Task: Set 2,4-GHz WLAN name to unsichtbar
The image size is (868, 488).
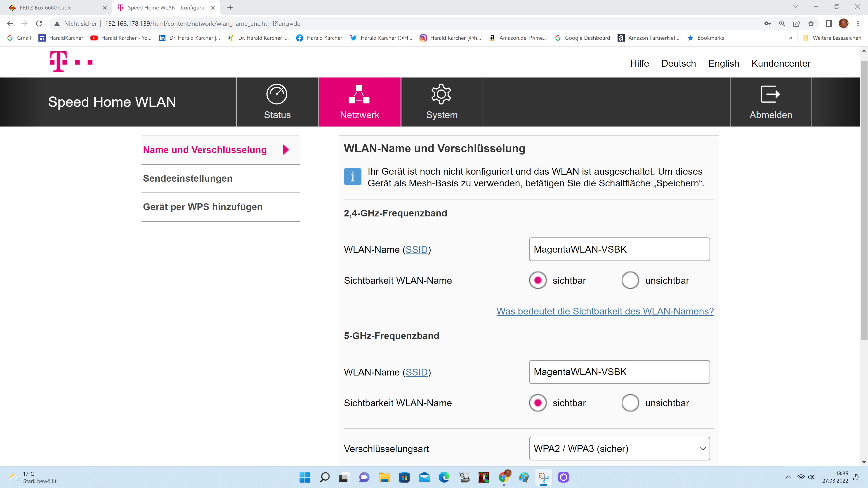Action: pyautogui.click(x=630, y=280)
